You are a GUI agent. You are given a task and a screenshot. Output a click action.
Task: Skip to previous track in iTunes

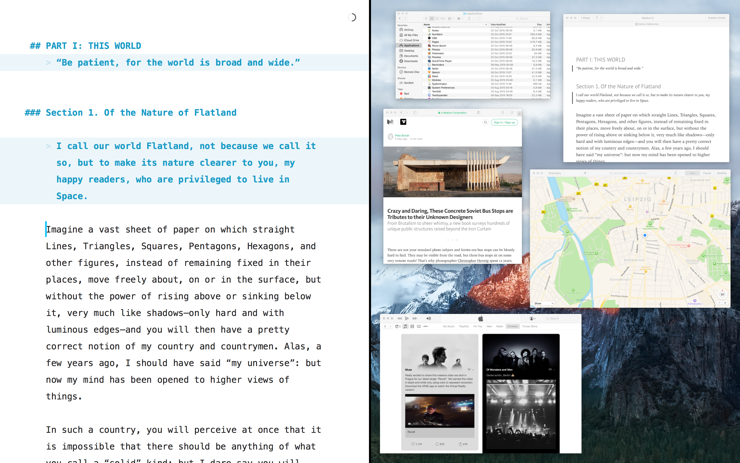(400, 319)
